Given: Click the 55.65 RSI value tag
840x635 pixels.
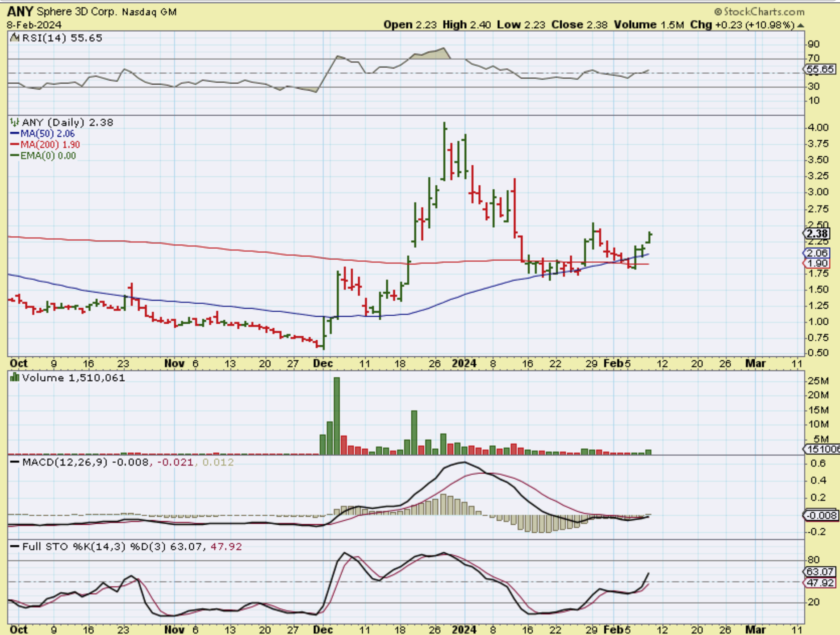Looking at the screenshot, I should point(820,69).
